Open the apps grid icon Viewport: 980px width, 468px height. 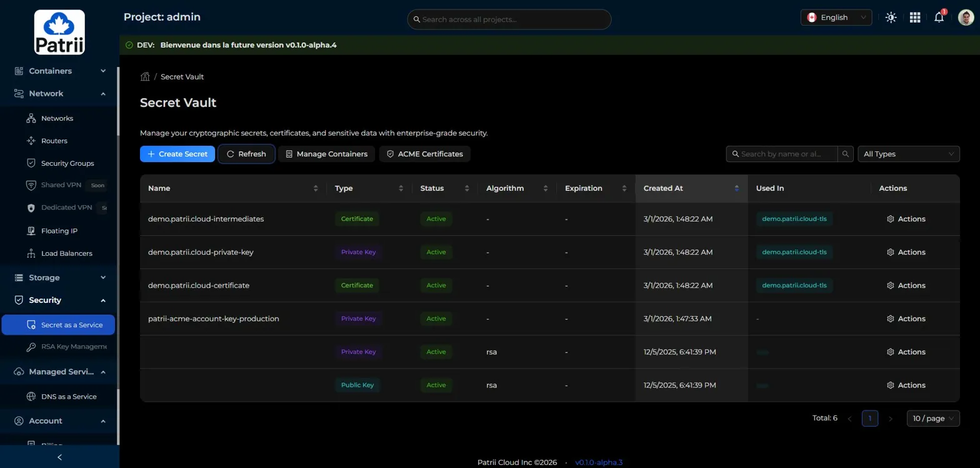coord(915,18)
